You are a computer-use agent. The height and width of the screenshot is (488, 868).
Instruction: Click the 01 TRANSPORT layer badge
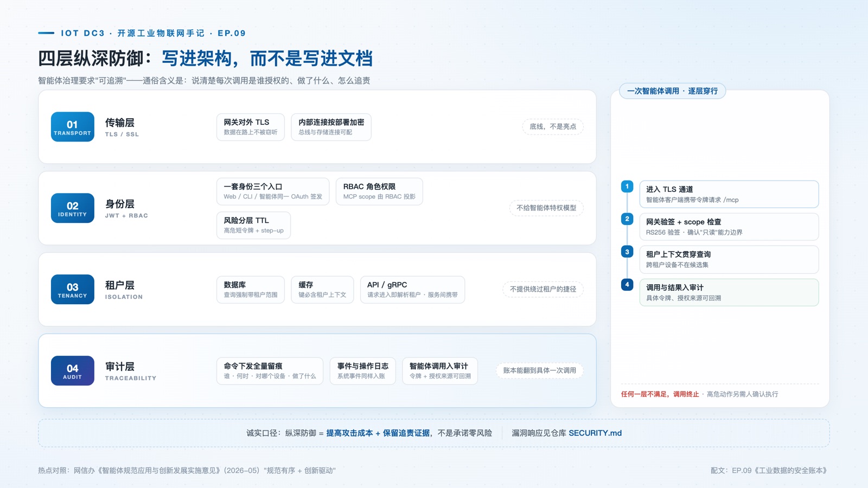73,127
